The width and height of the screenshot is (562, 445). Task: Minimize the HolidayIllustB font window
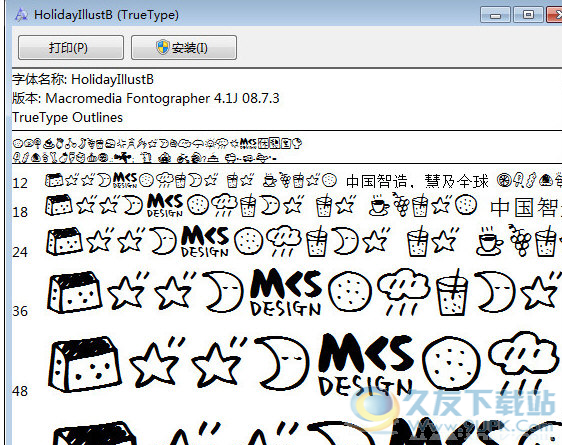495,15
